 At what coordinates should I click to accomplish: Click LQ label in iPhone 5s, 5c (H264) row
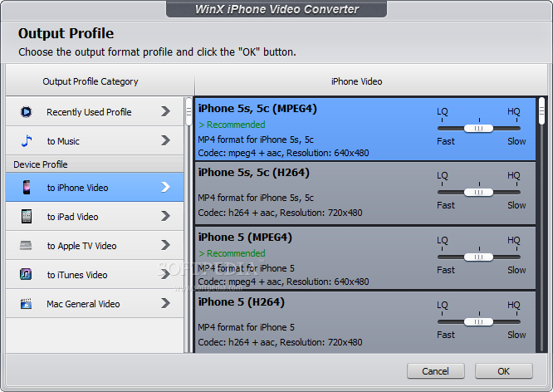point(443,175)
